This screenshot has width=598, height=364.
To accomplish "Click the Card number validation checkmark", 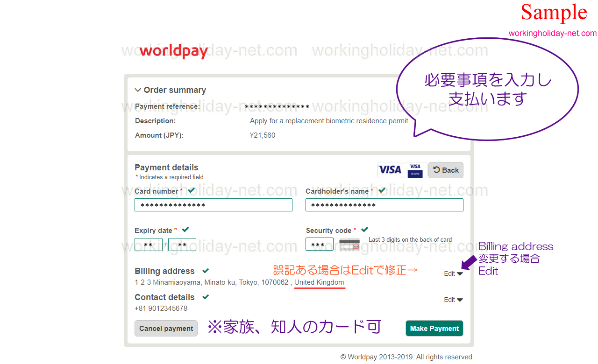I will click(191, 190).
